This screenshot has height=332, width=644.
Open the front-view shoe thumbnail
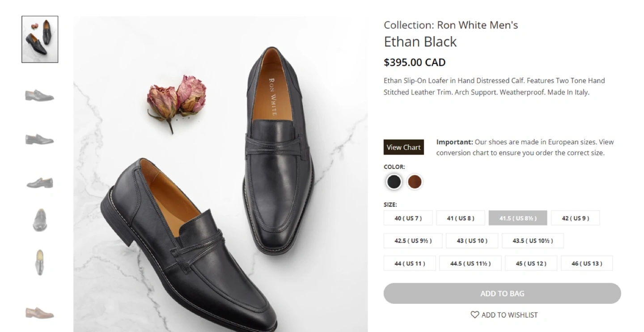tap(40, 220)
